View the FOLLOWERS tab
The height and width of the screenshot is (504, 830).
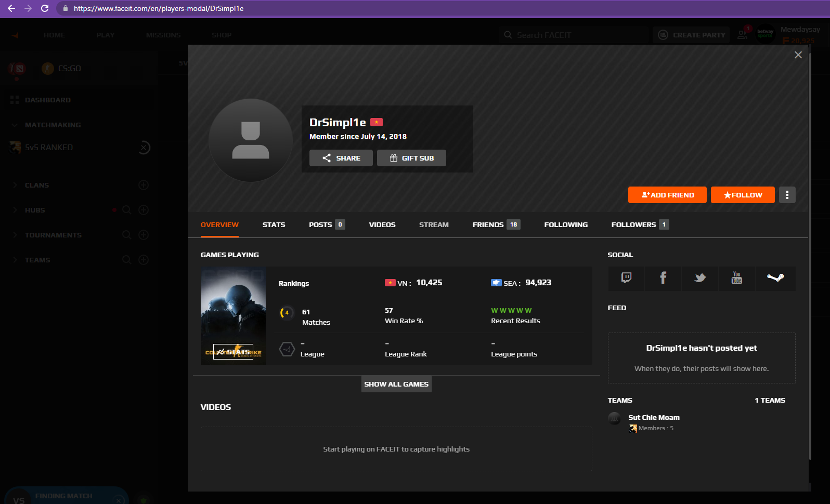(640, 224)
